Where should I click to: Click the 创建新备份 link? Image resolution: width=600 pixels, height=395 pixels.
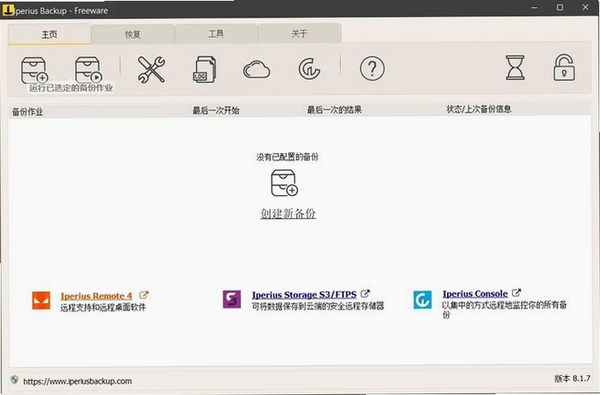coord(288,214)
